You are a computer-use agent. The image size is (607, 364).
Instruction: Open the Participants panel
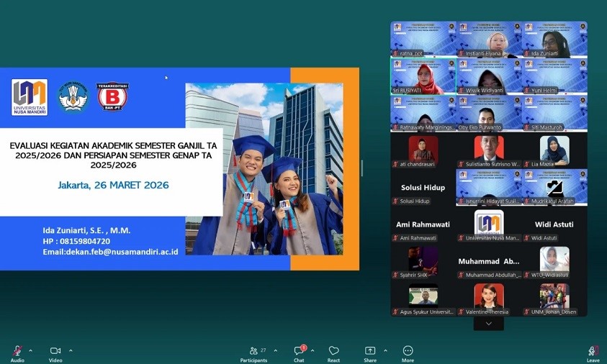(x=253, y=350)
